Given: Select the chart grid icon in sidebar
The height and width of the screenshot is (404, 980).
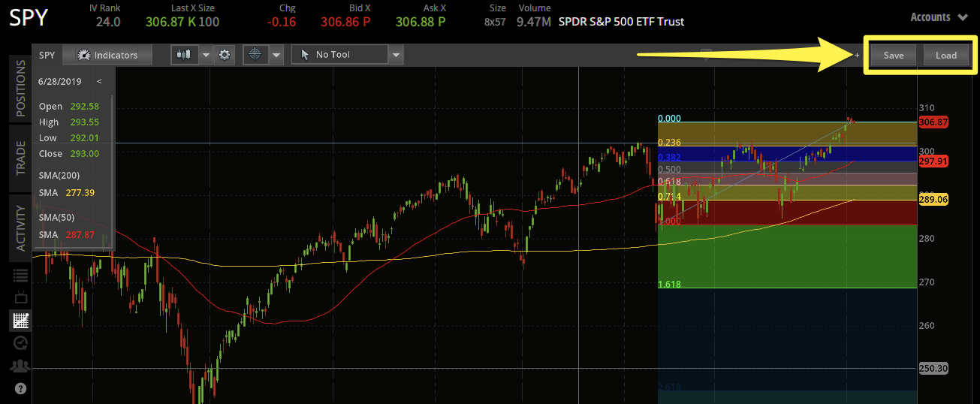Looking at the screenshot, I should pyautogui.click(x=20, y=321).
